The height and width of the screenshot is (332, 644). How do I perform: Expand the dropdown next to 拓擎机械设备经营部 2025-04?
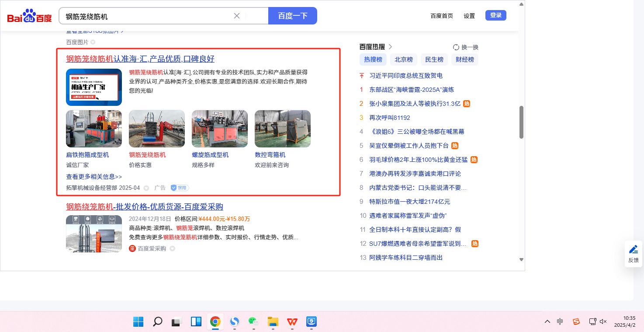tap(146, 188)
